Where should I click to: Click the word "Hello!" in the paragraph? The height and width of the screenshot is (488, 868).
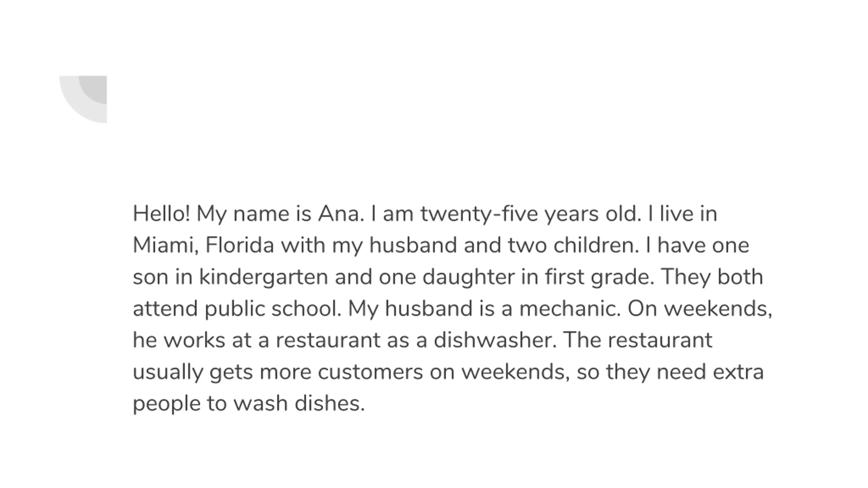[x=161, y=214]
